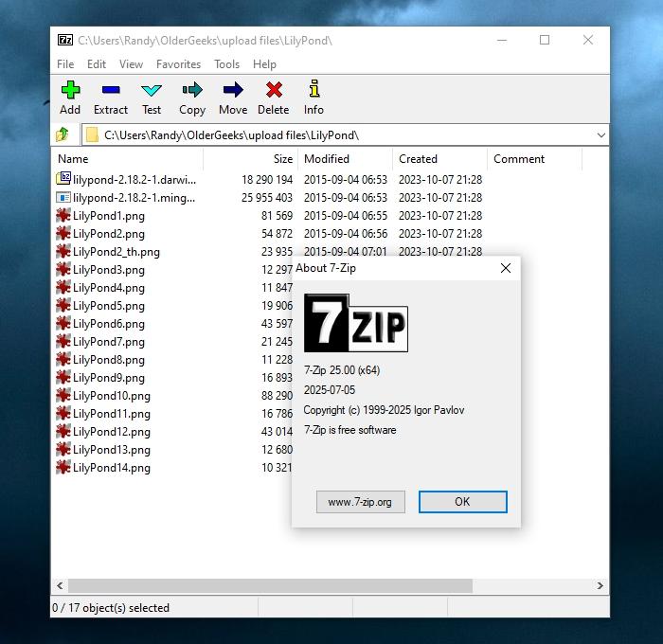
Task: Sort by the Comment column header
Action: coord(535,159)
